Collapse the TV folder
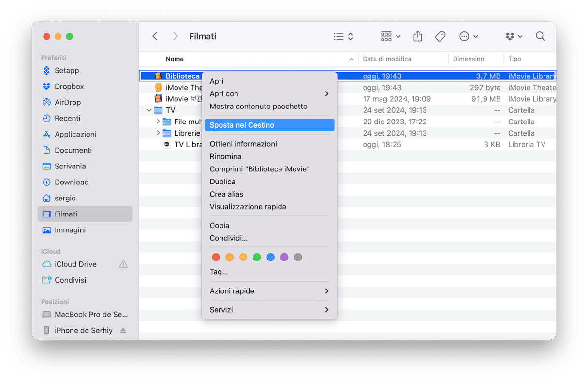Screen dimensions: 588x382 pyautogui.click(x=148, y=110)
